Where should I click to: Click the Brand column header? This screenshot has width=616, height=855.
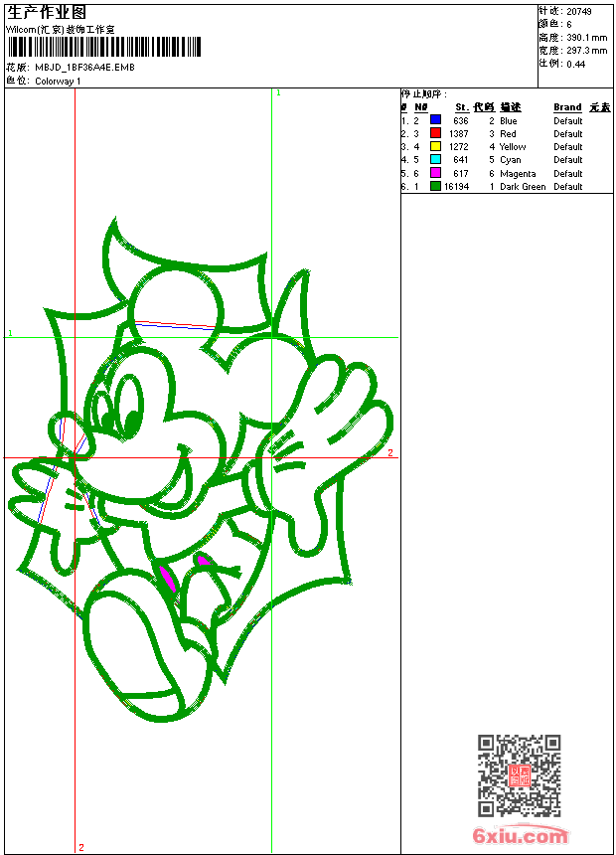567,107
